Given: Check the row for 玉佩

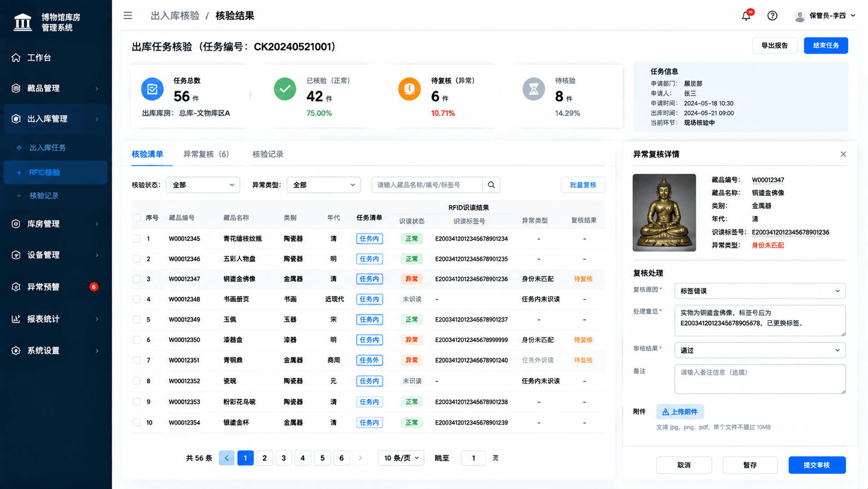Looking at the screenshot, I should (x=137, y=320).
